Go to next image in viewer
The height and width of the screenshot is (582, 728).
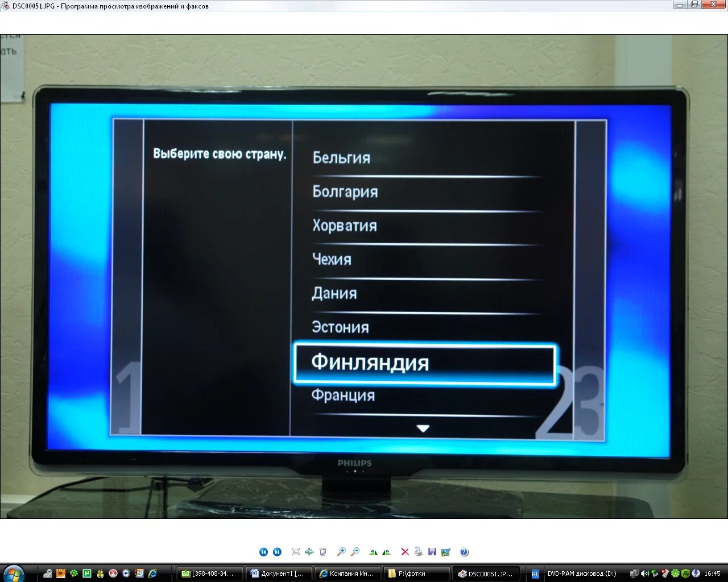(277, 552)
